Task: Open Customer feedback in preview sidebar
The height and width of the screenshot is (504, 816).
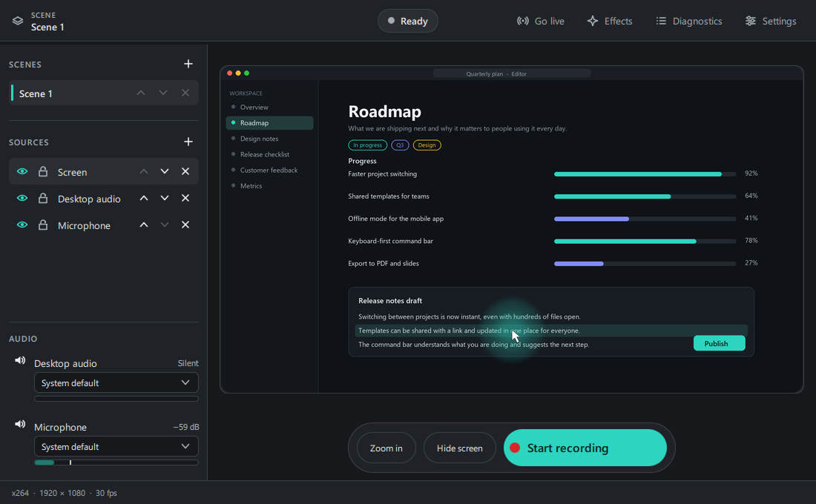Action: (x=269, y=170)
